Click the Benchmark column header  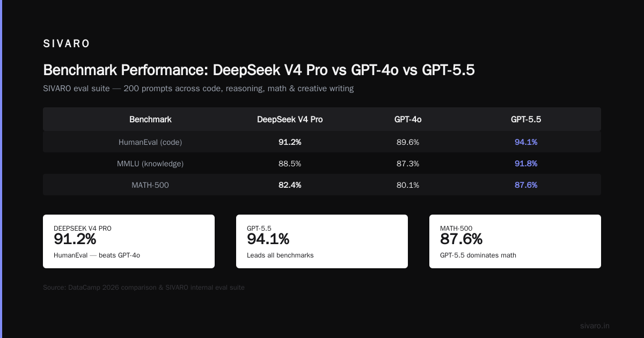click(150, 120)
